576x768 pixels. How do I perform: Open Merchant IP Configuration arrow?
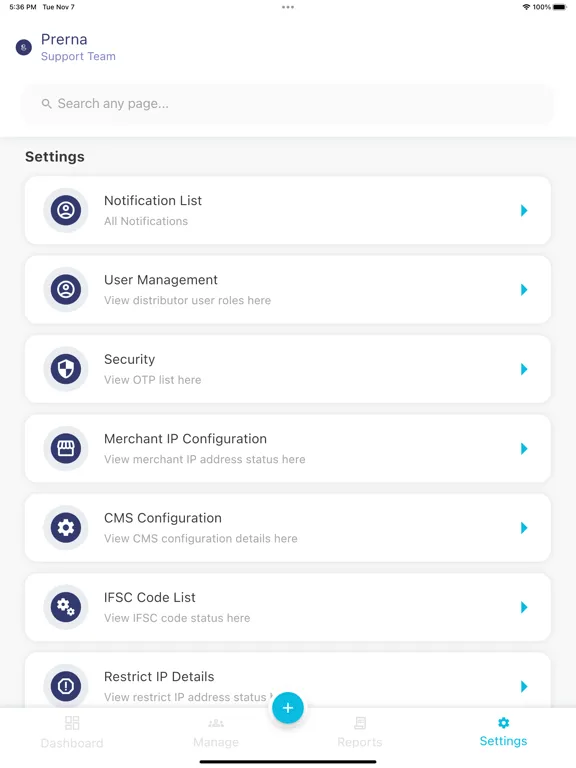click(x=524, y=448)
